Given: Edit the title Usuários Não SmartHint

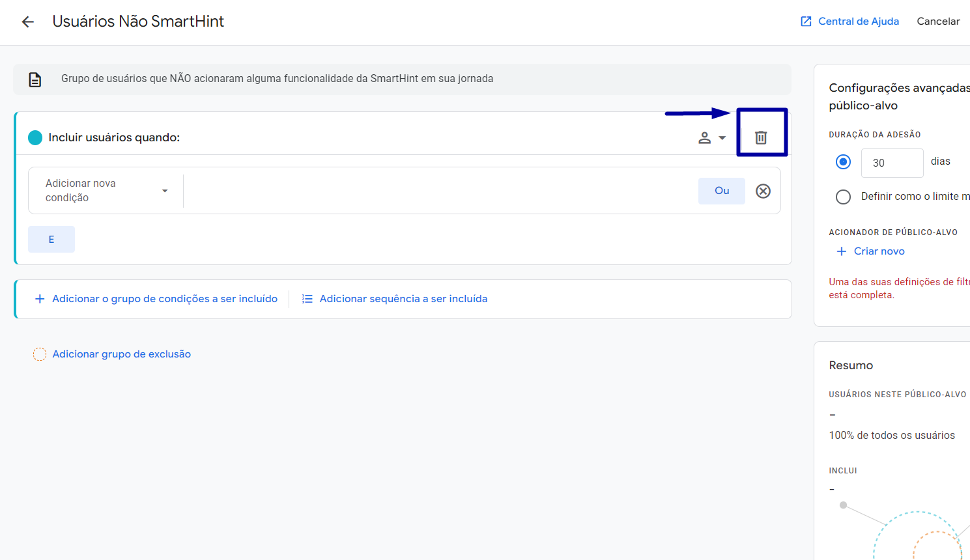Looking at the screenshot, I should coord(138,21).
